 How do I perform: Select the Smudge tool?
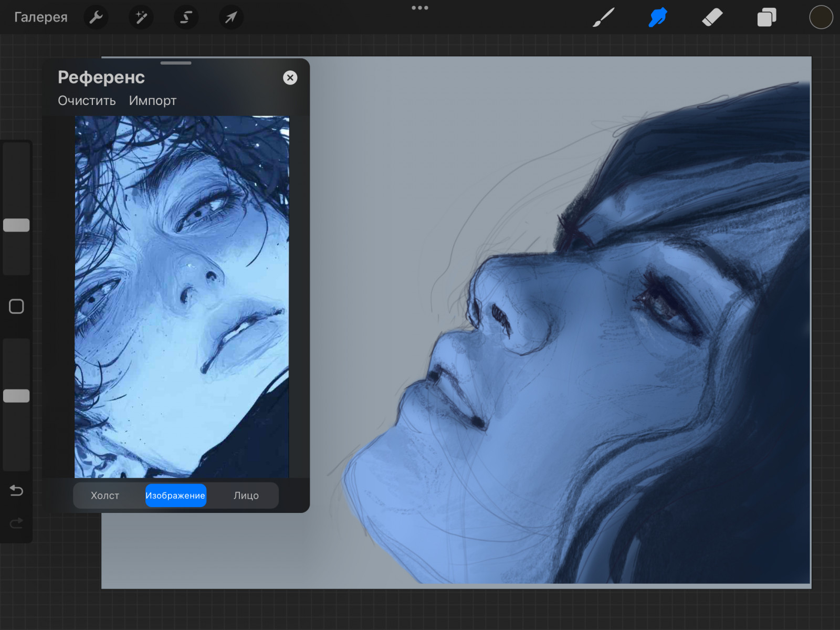[658, 17]
